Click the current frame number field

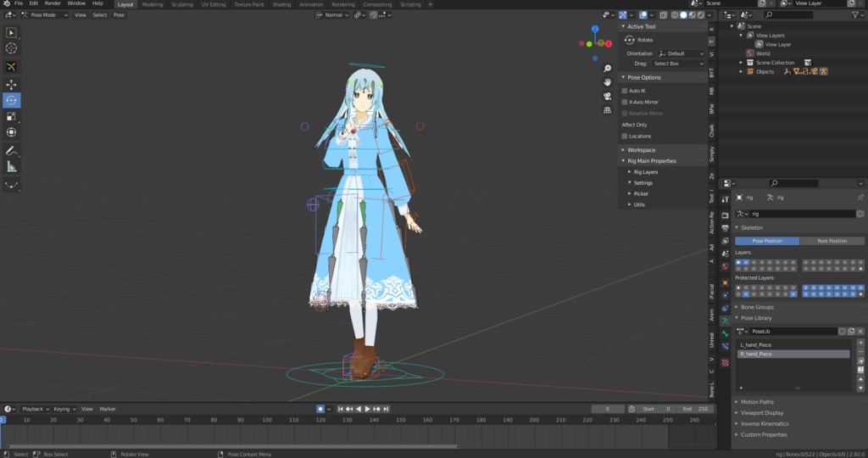607,409
